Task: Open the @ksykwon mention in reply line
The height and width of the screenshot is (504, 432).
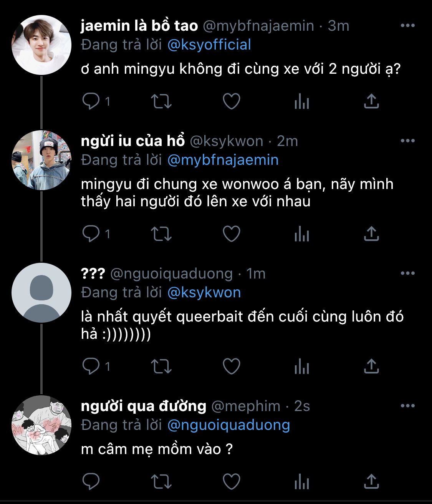Action: (204, 293)
